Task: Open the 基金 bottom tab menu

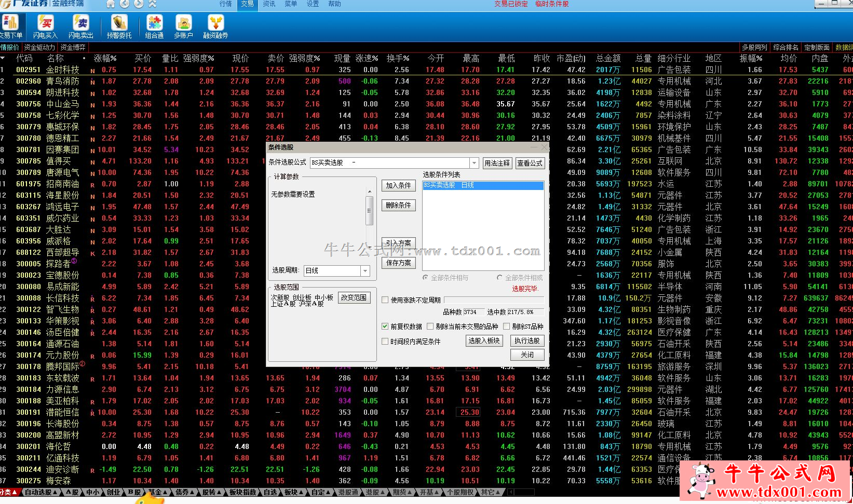Action: (158, 492)
